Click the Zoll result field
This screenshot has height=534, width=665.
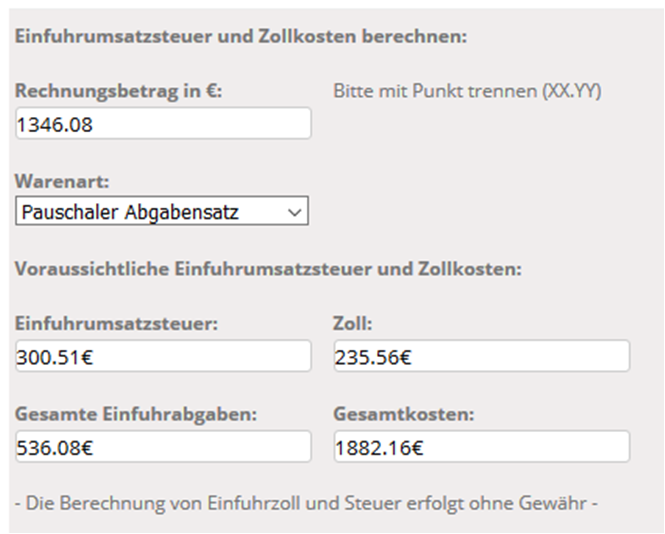pos(481,355)
